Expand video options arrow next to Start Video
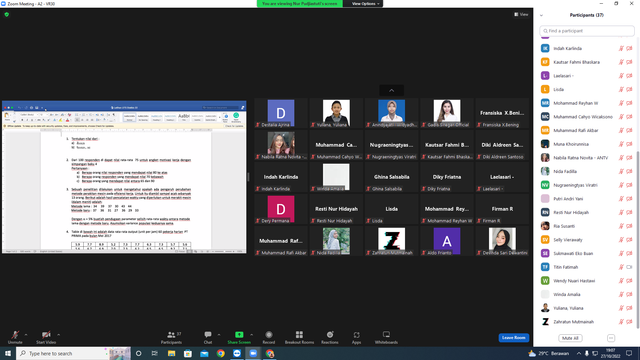 pyautogui.click(x=58, y=335)
